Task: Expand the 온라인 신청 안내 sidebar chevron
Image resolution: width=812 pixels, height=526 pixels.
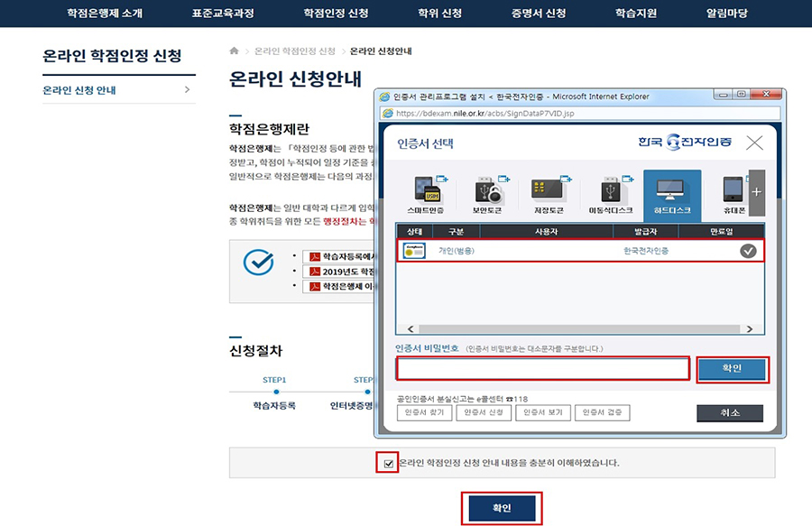Action: click(187, 90)
